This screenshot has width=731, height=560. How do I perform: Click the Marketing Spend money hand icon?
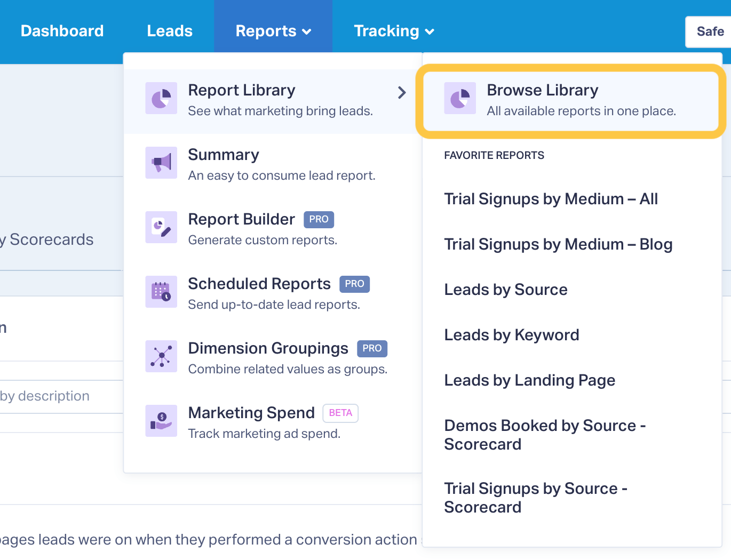pyautogui.click(x=161, y=421)
